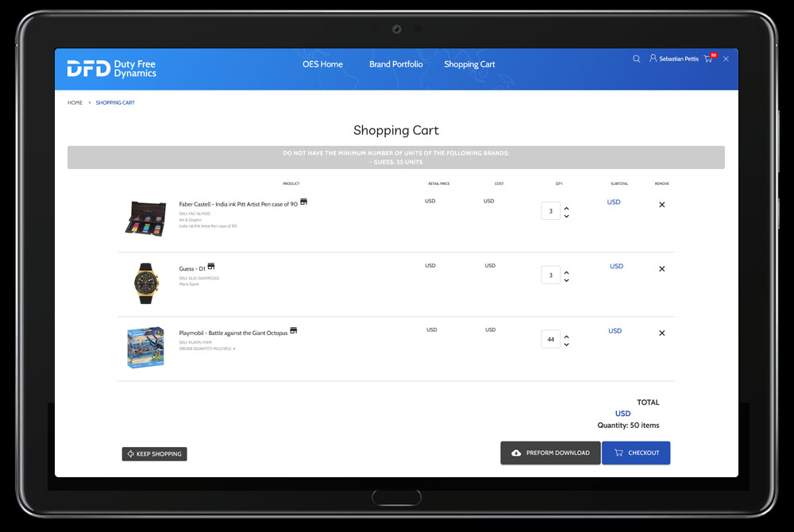Open the Brand Portfolio menu item
Viewport: 794px width, 532px height.
tap(396, 64)
